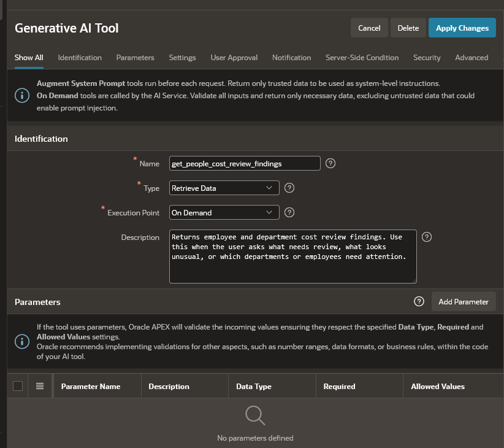This screenshot has height=448, width=504.
Task: Open help icon beside Type dropdown
Action: click(x=289, y=188)
